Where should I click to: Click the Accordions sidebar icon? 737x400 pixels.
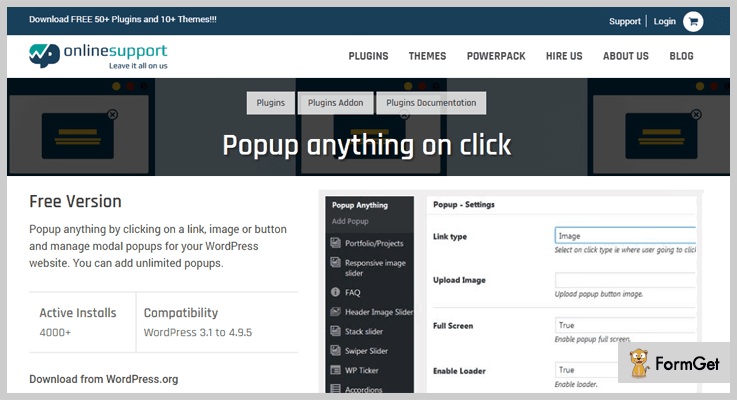pyautogui.click(x=335, y=389)
